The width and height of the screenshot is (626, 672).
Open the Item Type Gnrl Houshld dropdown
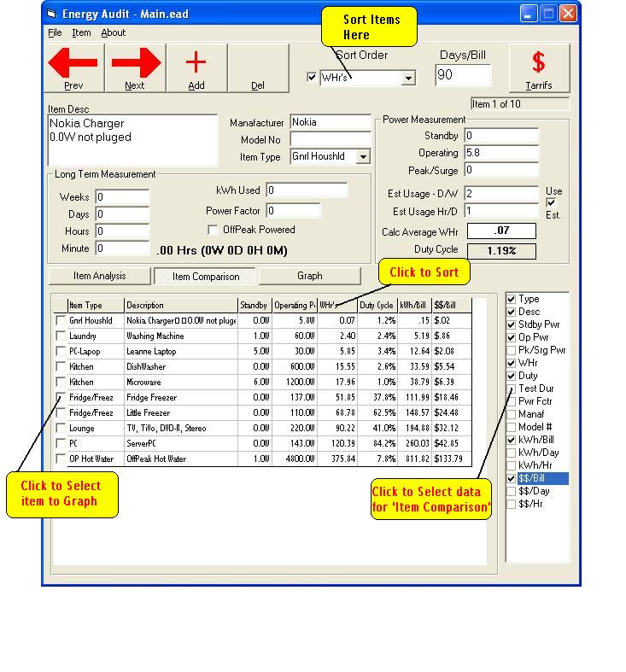coord(363,156)
